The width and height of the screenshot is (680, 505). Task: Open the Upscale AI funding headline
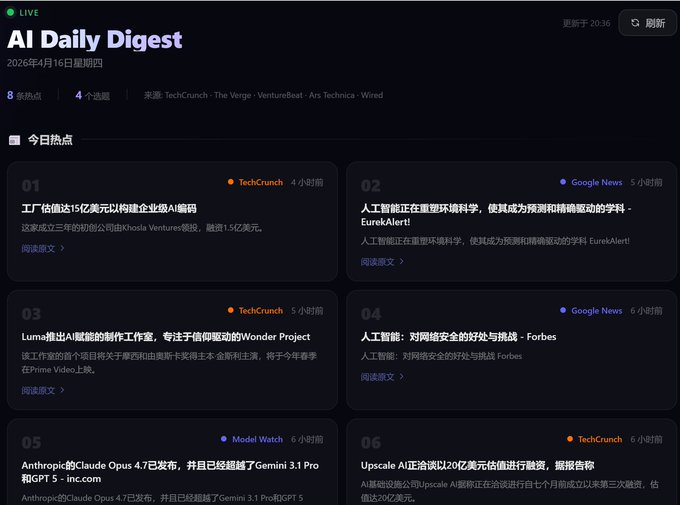[x=477, y=466]
